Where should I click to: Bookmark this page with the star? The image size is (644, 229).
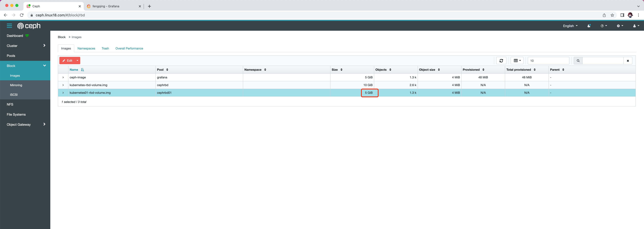click(x=612, y=15)
